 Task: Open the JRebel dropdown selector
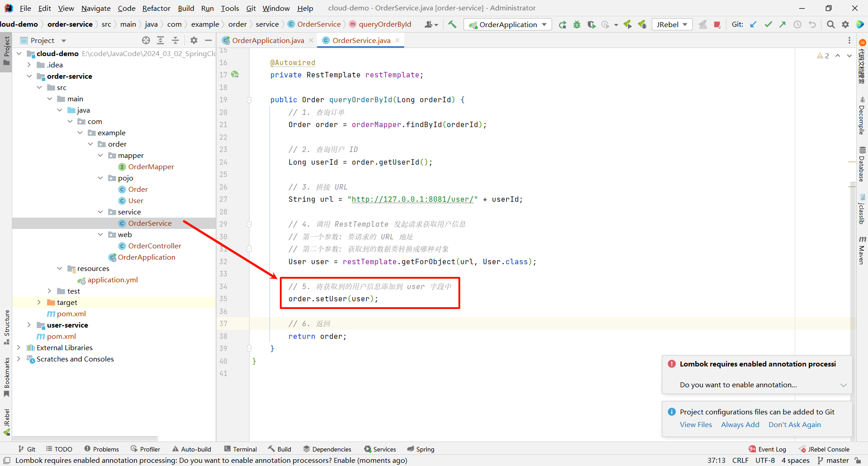click(x=672, y=24)
